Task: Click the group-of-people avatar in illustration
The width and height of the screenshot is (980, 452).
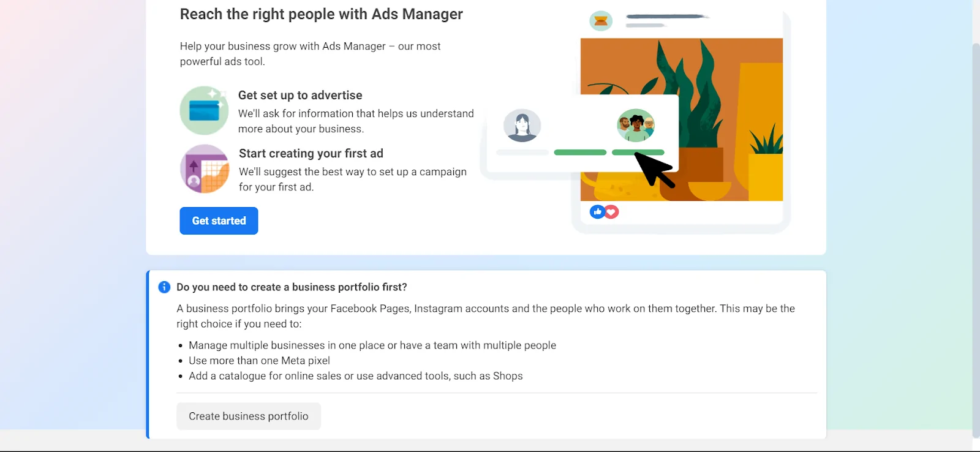Action: click(635, 125)
